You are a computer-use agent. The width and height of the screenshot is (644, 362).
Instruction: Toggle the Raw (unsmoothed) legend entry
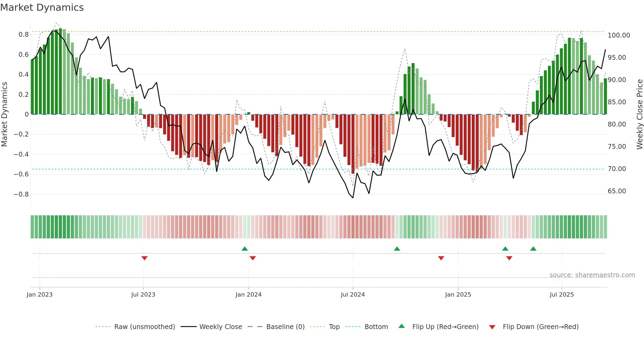[x=135, y=327]
